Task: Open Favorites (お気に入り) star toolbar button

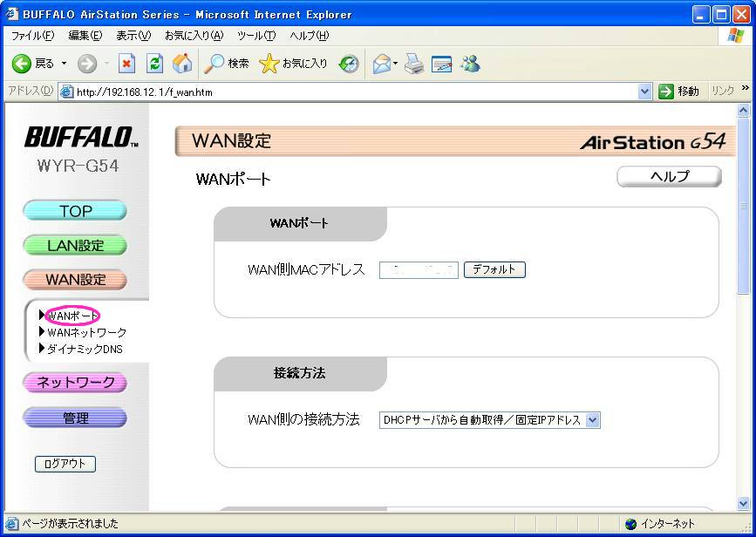Action: pyautogui.click(x=294, y=64)
